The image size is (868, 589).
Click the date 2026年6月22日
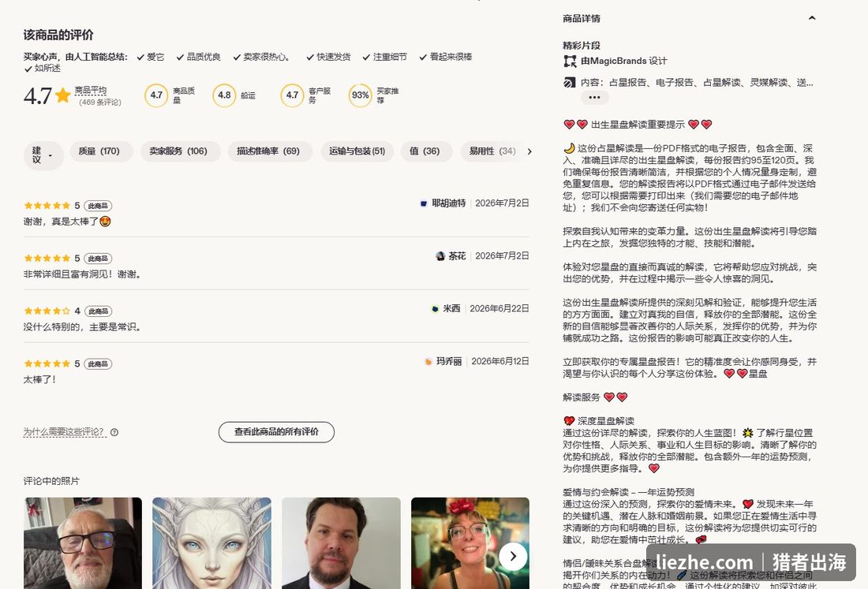pos(499,308)
